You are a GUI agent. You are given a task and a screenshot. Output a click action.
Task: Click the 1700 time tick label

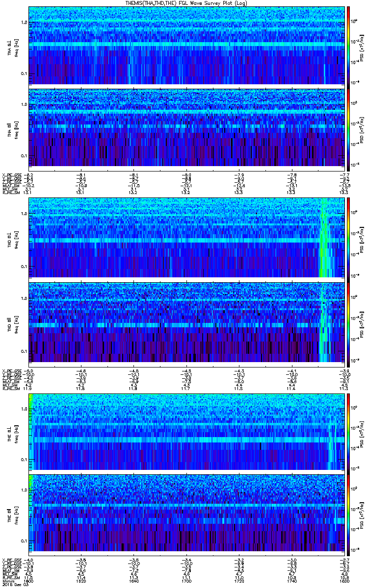tap(186, 581)
